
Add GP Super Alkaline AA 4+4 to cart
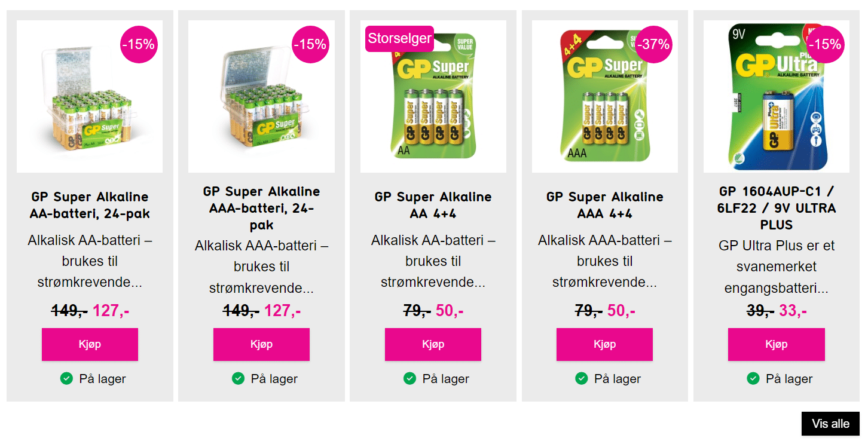point(433,344)
